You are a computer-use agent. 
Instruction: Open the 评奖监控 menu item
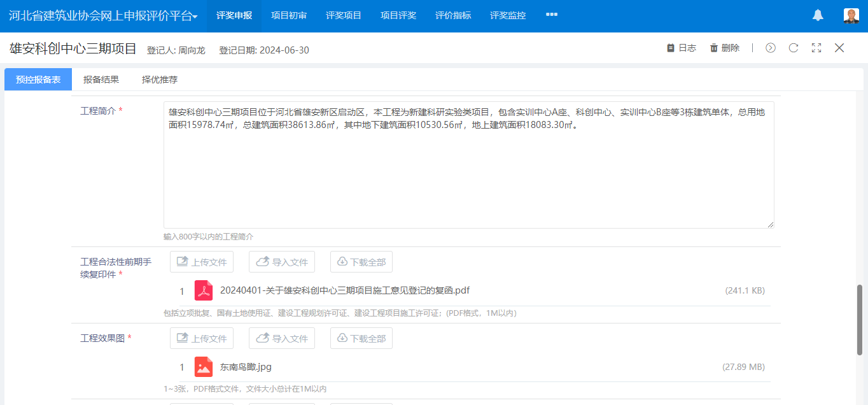pos(508,16)
